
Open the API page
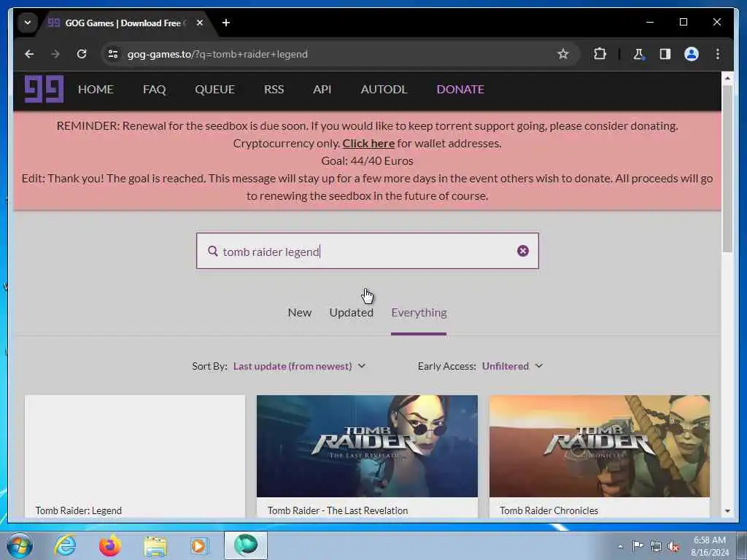point(322,90)
